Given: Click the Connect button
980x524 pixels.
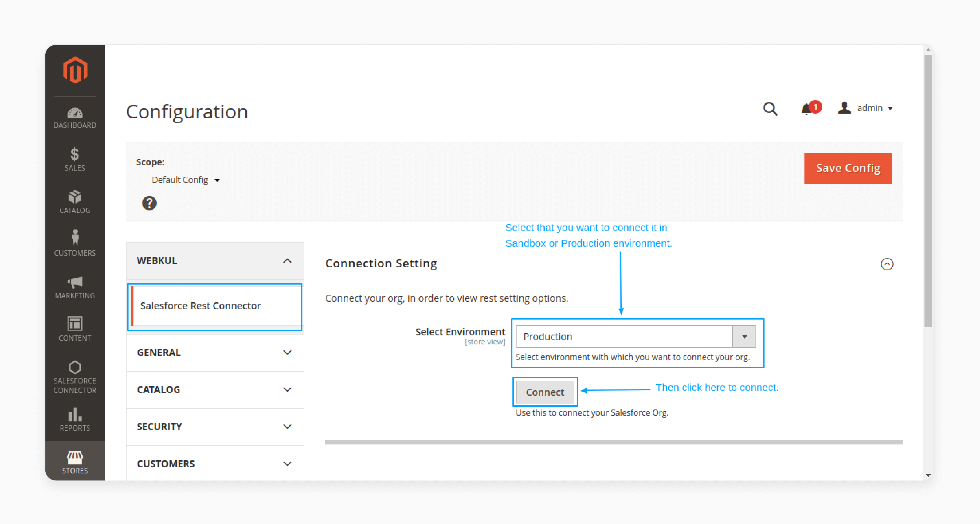Looking at the screenshot, I should point(545,392).
